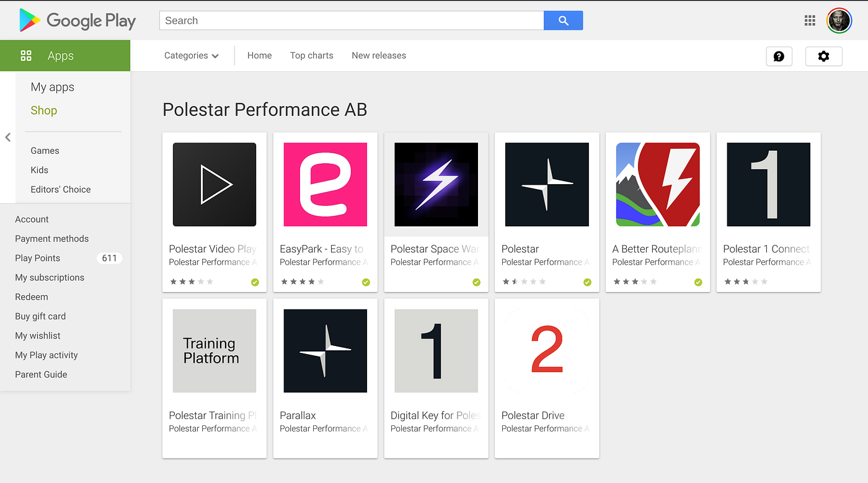868x483 pixels.
Task: Open Polestar Space Warp lightning icon
Action: coord(436,184)
